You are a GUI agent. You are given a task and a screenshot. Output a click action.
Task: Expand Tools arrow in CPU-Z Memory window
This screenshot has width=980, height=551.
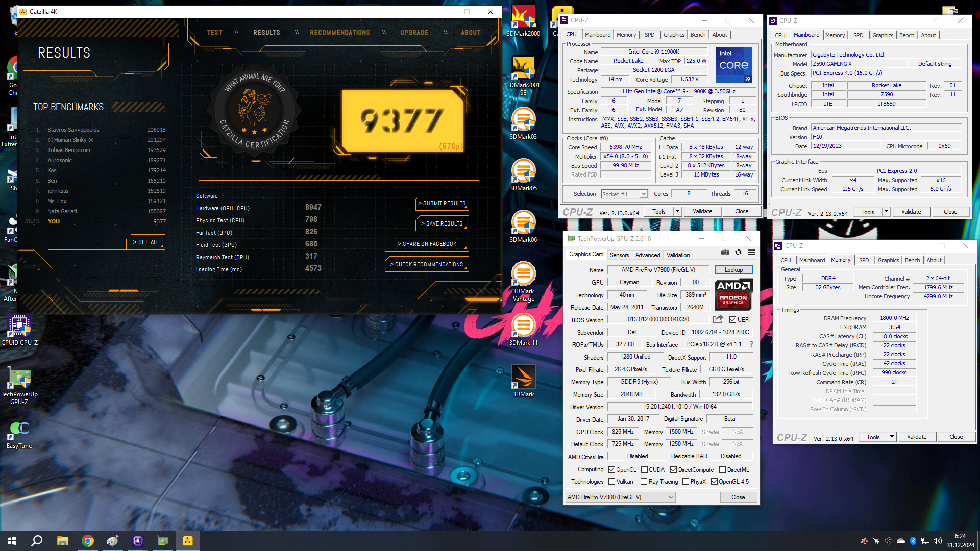pyautogui.click(x=892, y=437)
